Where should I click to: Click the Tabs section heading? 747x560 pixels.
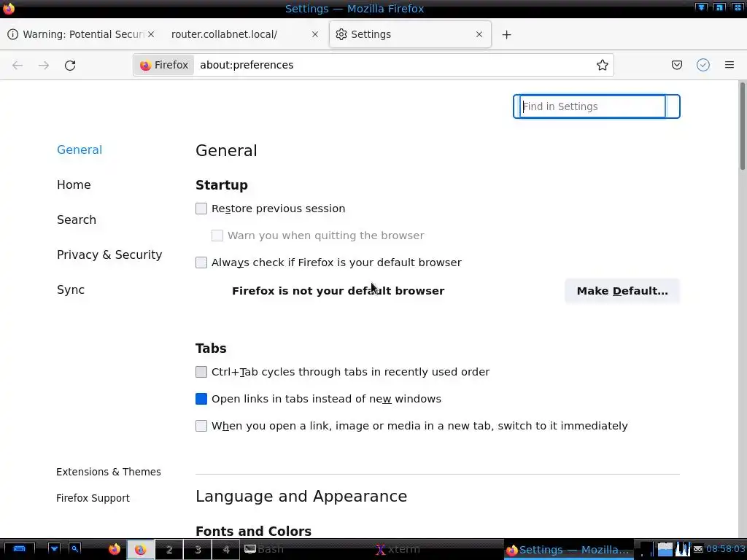coord(211,348)
